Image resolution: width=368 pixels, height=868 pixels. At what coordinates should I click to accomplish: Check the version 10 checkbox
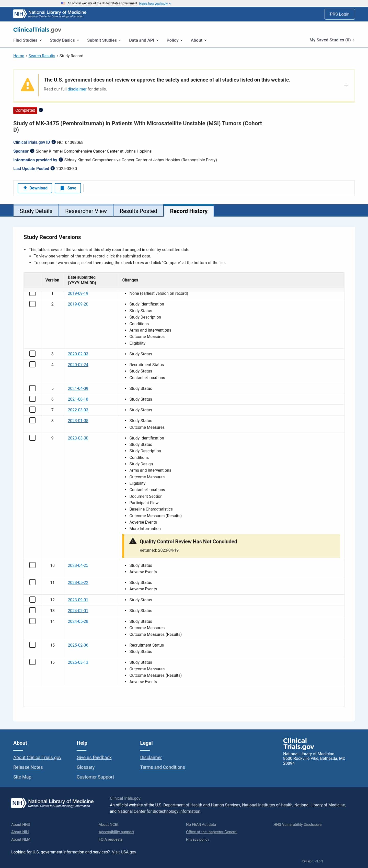click(x=32, y=565)
